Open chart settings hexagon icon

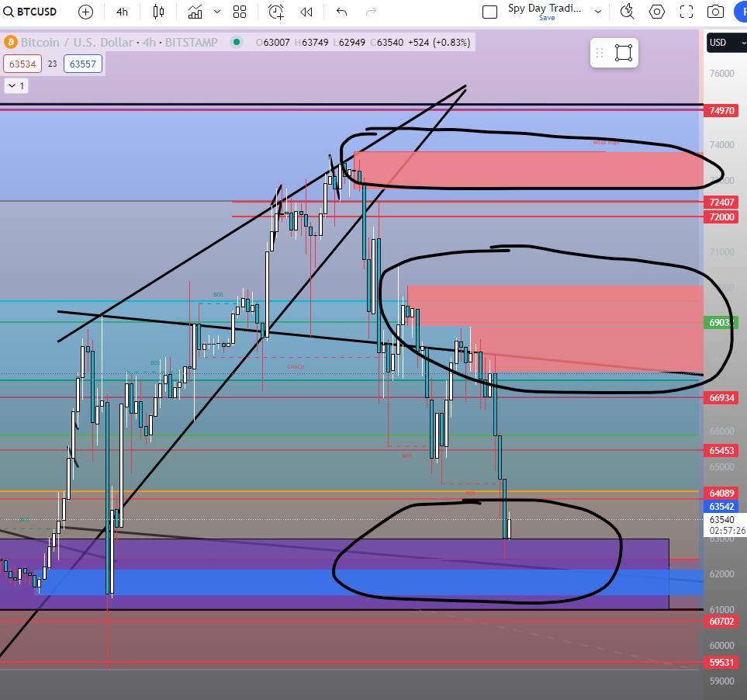[657, 12]
